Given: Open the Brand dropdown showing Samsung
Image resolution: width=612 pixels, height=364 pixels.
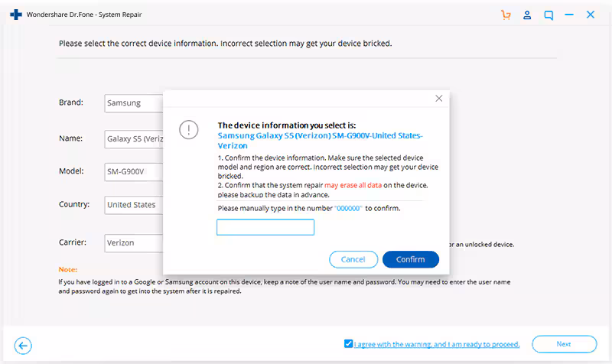Looking at the screenshot, I should [133, 103].
